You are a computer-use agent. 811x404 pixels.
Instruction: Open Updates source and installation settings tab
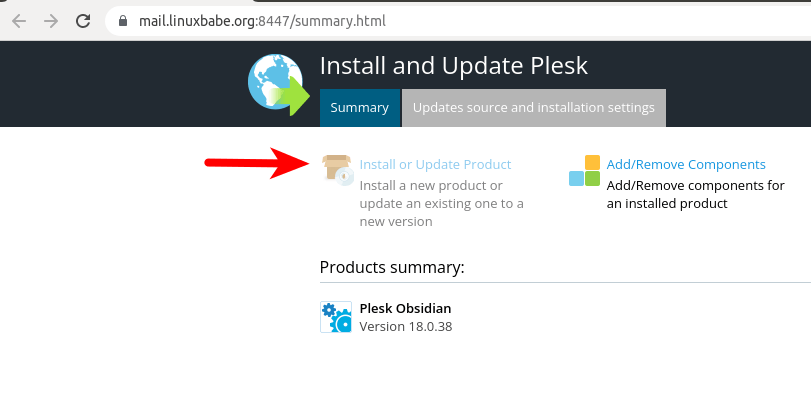pyautogui.click(x=533, y=107)
